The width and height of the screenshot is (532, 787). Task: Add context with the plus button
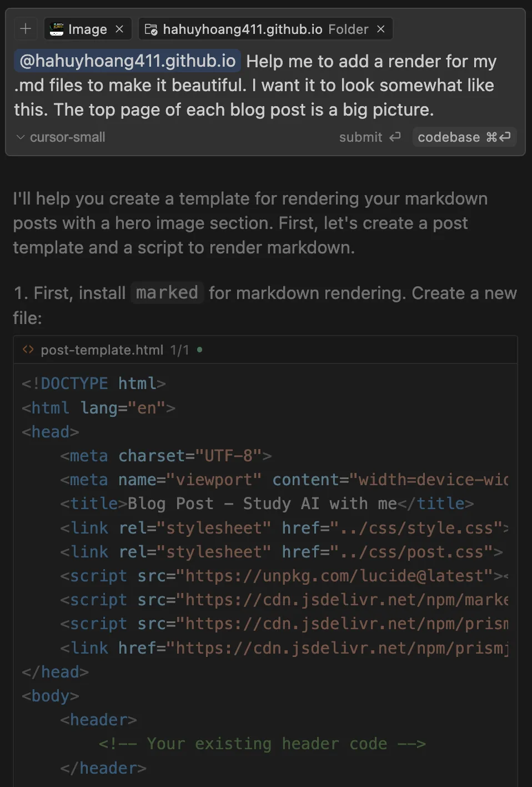(26, 29)
